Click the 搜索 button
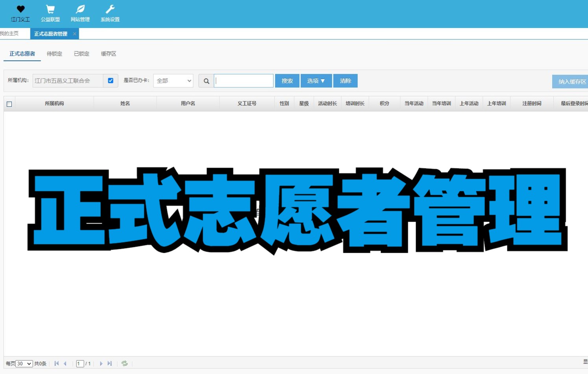The height and width of the screenshot is (374, 588). (287, 81)
